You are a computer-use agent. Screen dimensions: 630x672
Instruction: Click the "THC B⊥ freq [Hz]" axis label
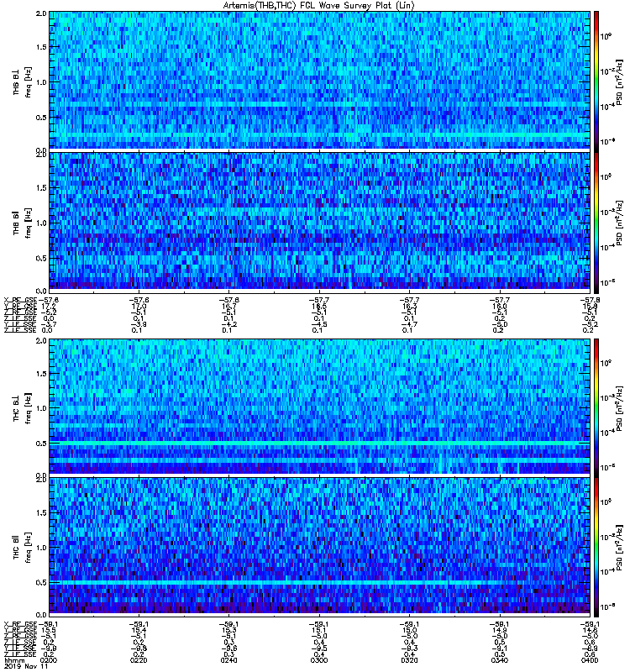click(x=23, y=408)
